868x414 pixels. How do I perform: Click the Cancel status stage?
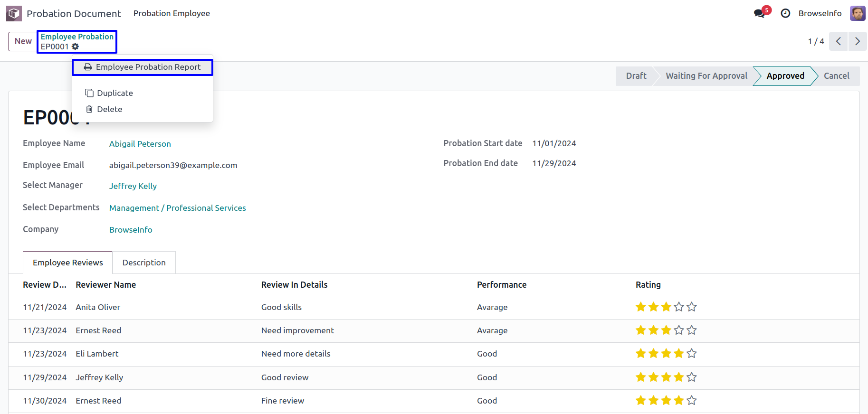836,76
